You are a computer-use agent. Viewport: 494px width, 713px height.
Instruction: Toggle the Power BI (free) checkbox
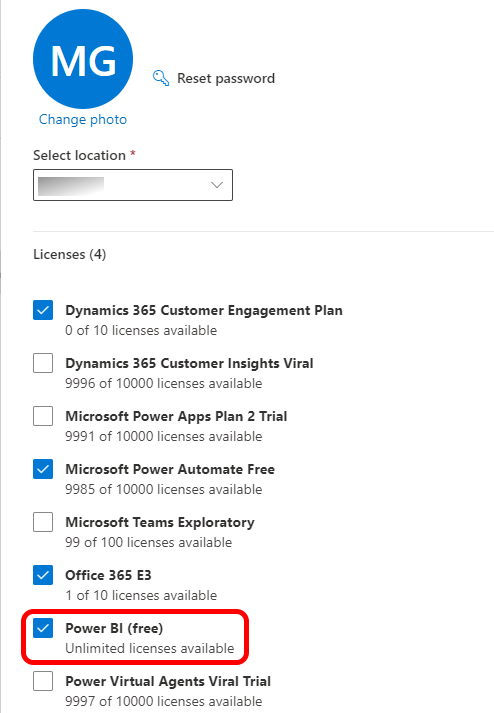tap(43, 628)
